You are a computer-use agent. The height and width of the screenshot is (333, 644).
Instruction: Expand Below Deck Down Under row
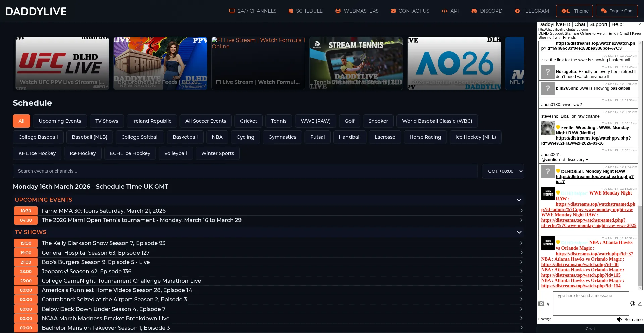tap(268, 309)
